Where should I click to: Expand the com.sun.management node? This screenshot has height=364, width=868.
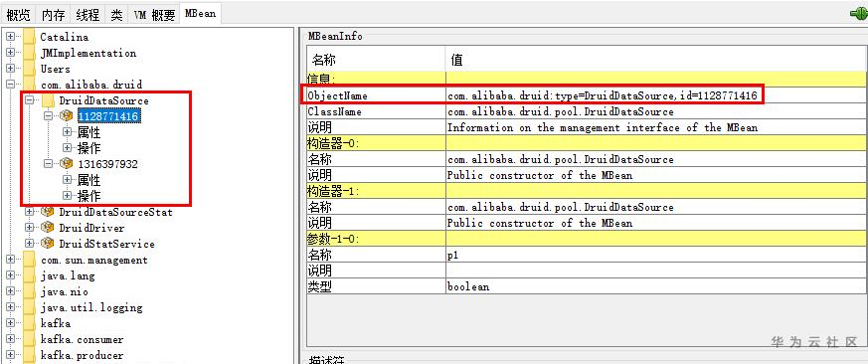11,260
